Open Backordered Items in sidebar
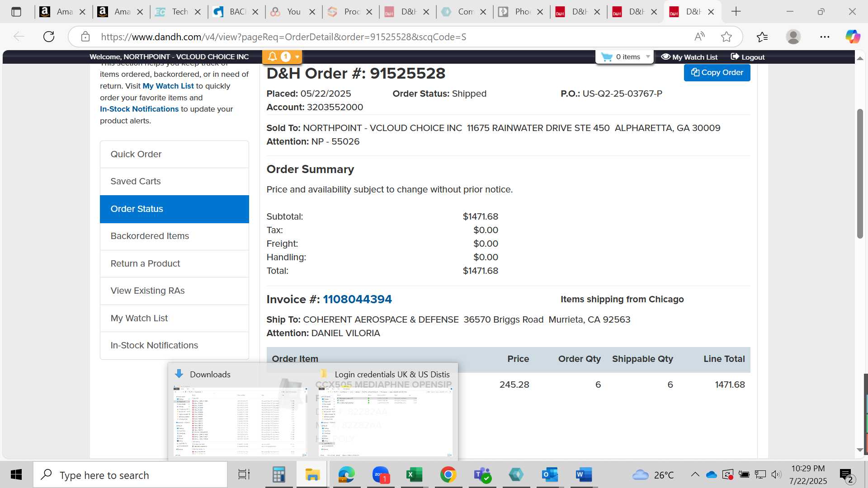This screenshot has height=488, width=868. click(x=175, y=236)
